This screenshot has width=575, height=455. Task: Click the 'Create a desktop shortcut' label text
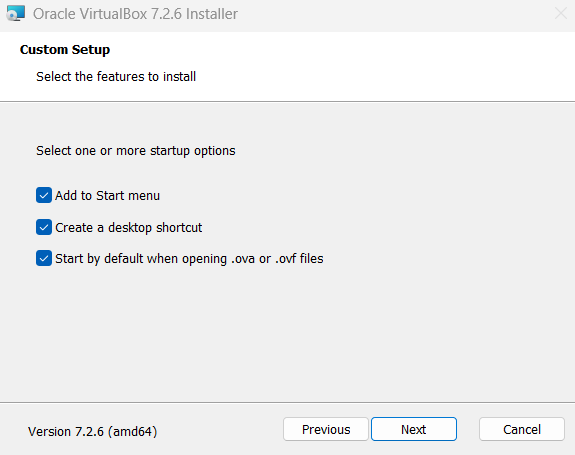click(x=128, y=228)
